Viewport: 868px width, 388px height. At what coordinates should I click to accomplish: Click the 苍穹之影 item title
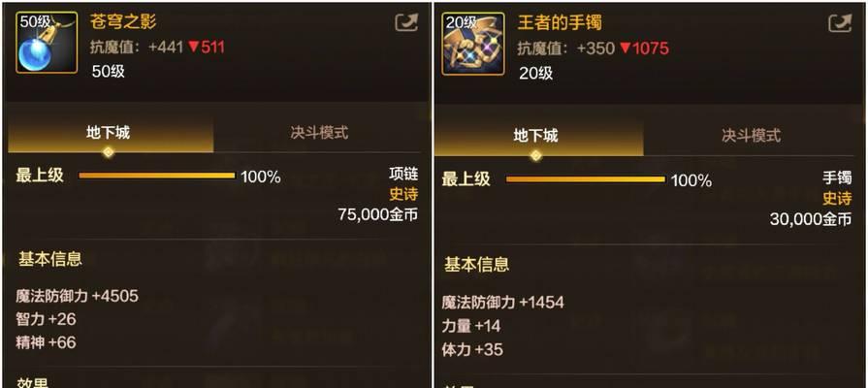pos(123,21)
